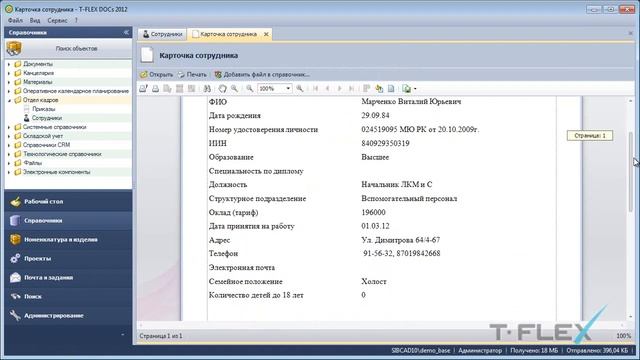The width and height of the screenshot is (640, 360).
Task: Collapse the Отдел кадров tree node
Action: [x=9, y=100]
